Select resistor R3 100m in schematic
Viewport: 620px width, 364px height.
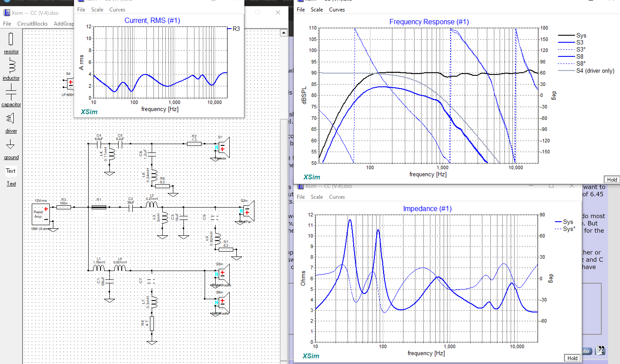coord(64,207)
